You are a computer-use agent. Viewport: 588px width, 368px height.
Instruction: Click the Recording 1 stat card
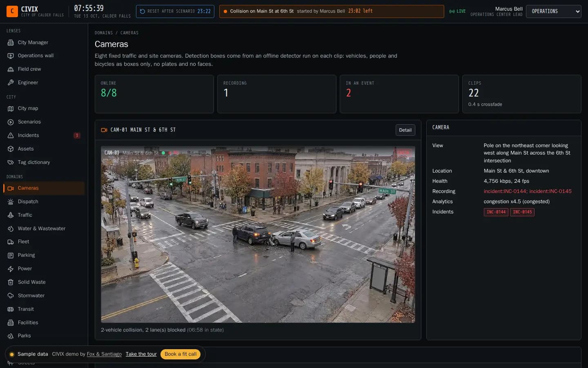[x=276, y=94]
